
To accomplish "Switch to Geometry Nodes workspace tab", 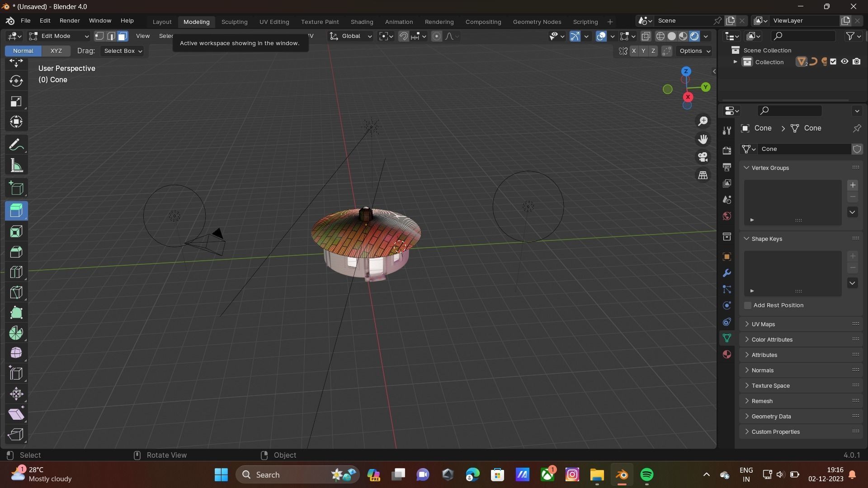I will pyautogui.click(x=537, y=22).
